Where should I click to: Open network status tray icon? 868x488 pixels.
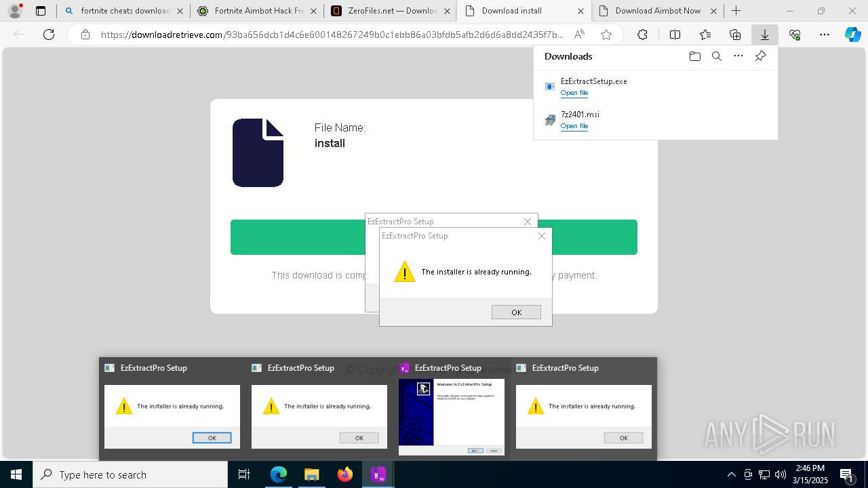(x=764, y=474)
